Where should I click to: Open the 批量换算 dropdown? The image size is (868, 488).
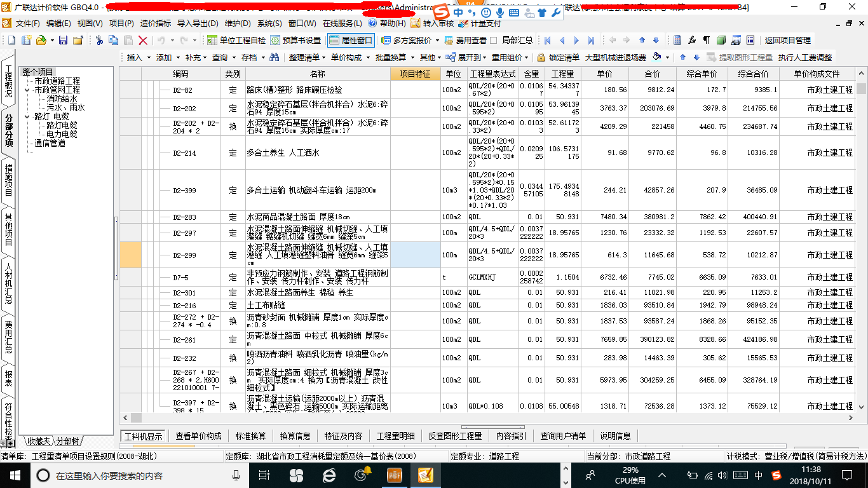pos(394,57)
